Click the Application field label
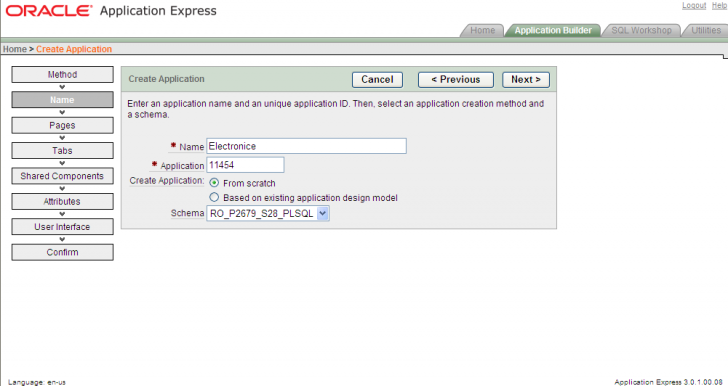Viewport: 728px width, 386px height. point(182,166)
